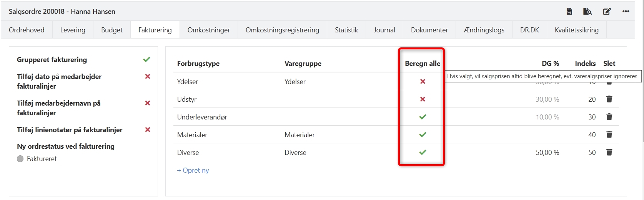The image size is (644, 200).
Task: Delete the Udstyr row with the trash icon
Action: (x=609, y=99)
